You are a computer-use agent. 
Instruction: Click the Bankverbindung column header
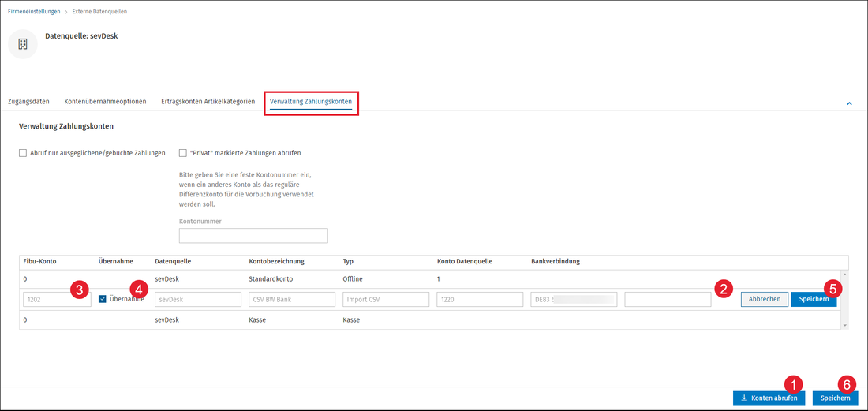556,262
